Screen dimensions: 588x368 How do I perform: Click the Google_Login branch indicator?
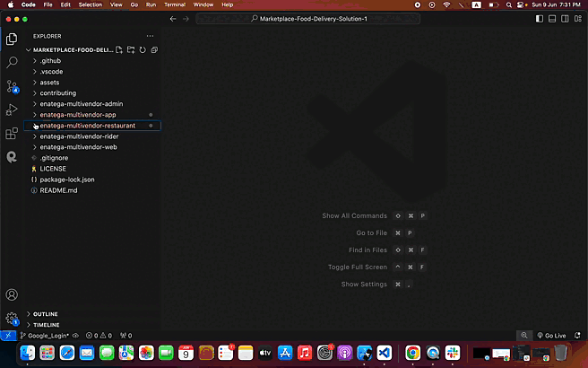tap(47, 335)
